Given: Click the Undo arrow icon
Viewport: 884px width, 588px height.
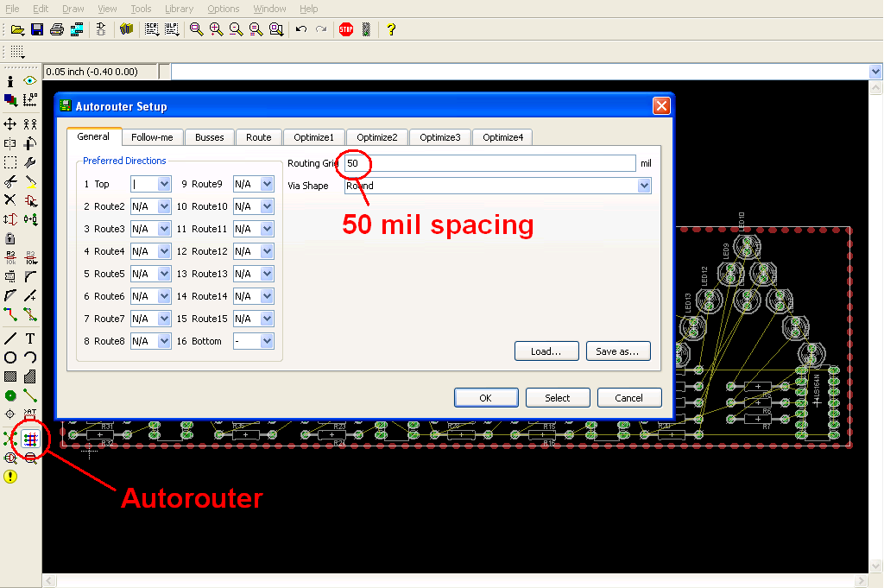Looking at the screenshot, I should (301, 29).
